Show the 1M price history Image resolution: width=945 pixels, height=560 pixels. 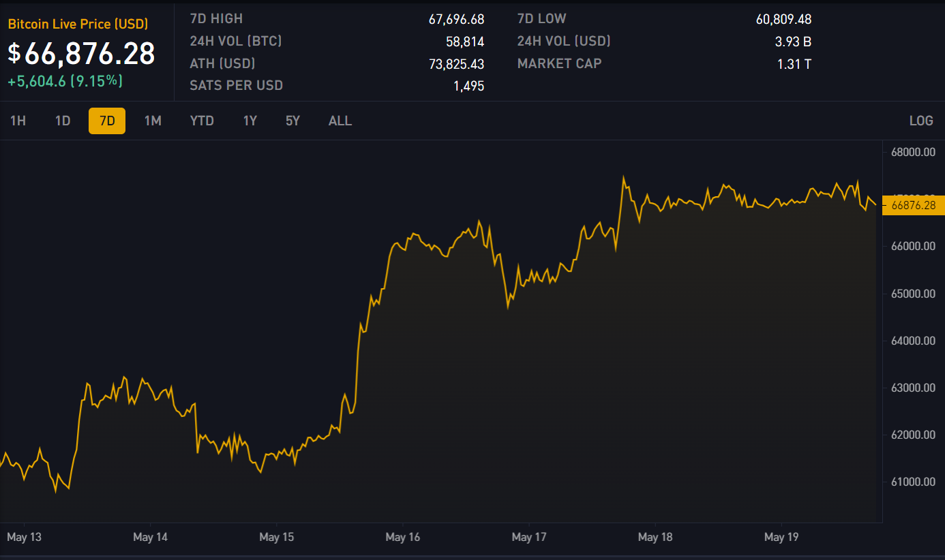pos(153,121)
